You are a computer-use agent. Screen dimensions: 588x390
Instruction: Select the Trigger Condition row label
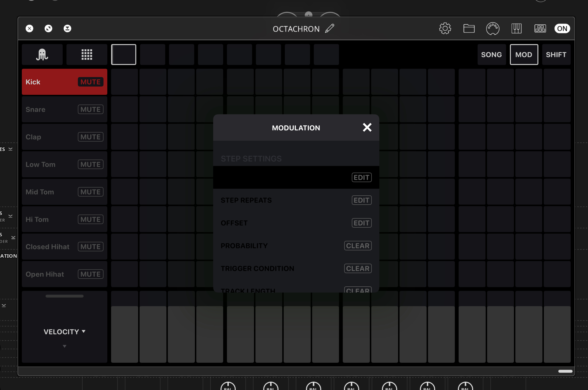pyautogui.click(x=257, y=268)
